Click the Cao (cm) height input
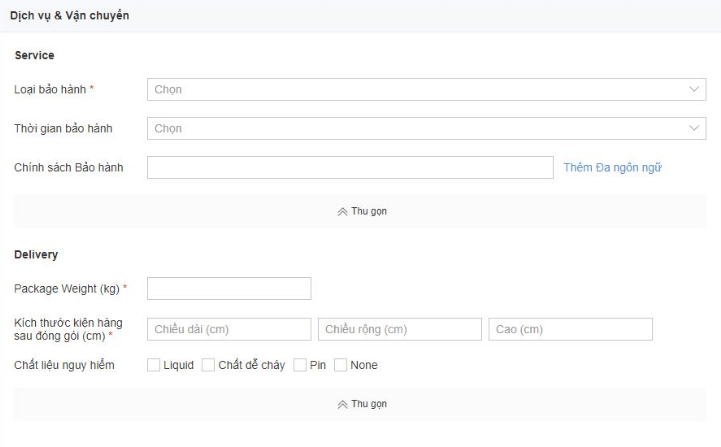Viewport: 721px width, 447px height. 570,329
